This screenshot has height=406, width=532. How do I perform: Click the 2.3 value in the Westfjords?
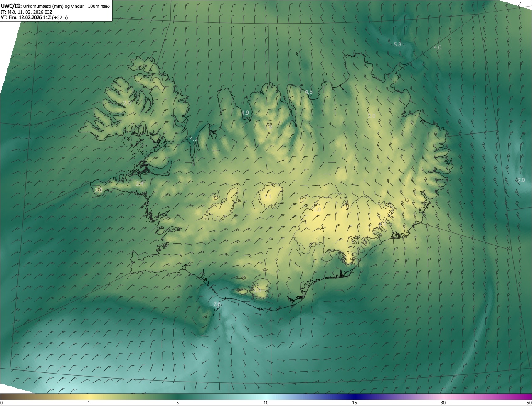click(127, 103)
